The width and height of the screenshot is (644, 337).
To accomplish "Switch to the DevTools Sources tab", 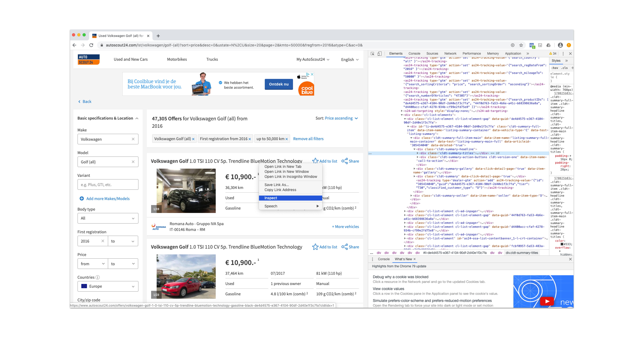I will tap(432, 54).
